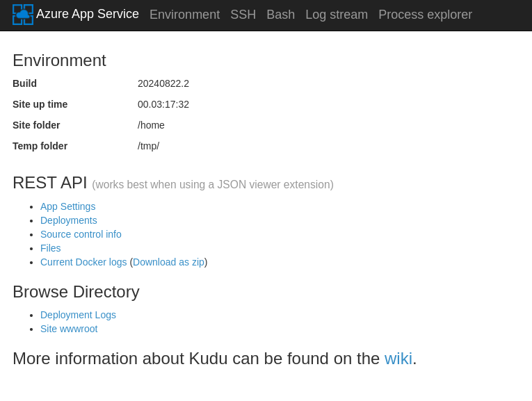Screen dimensions: 532x401
Task: Click the Site up time label
Action: pos(40,104)
